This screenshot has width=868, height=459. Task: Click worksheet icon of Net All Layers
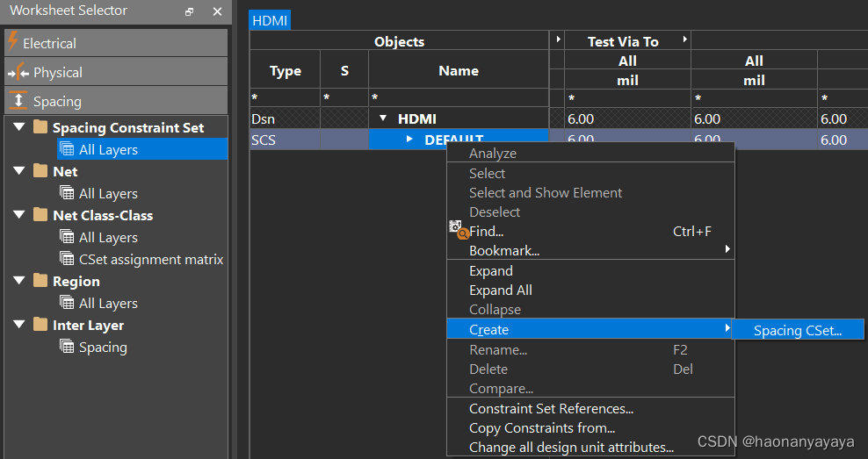67,192
